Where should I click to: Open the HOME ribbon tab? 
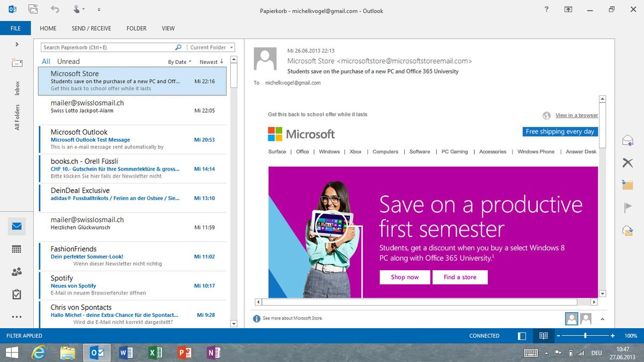click(48, 28)
